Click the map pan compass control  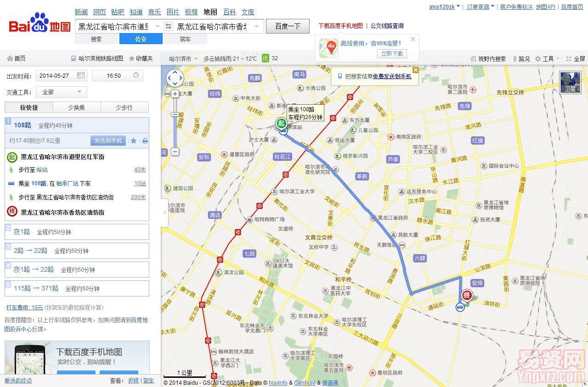pos(175,78)
